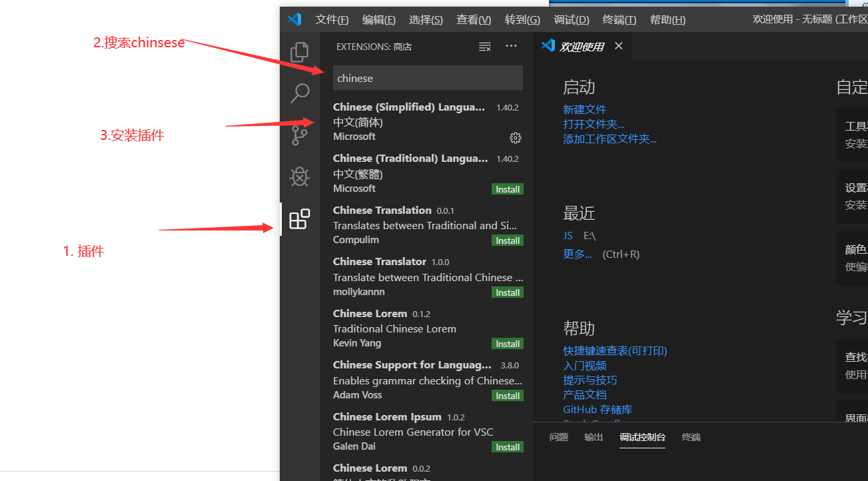
Task: Select Chinese Lorem 0.1.2 title
Action: click(370, 313)
